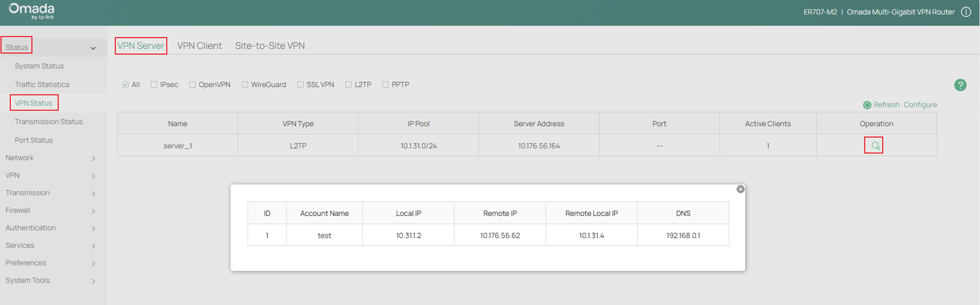Expand the Firewall menu chevron
980x305 pixels.
(x=94, y=211)
